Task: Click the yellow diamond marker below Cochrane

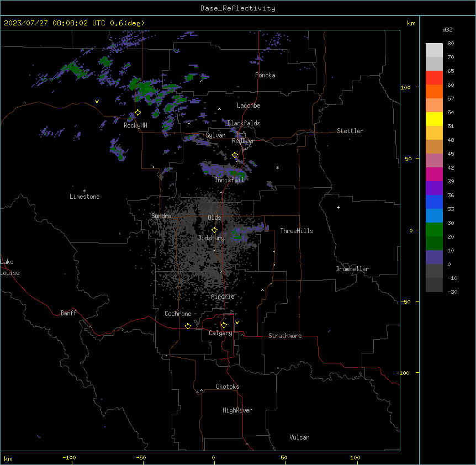Action: [188, 326]
